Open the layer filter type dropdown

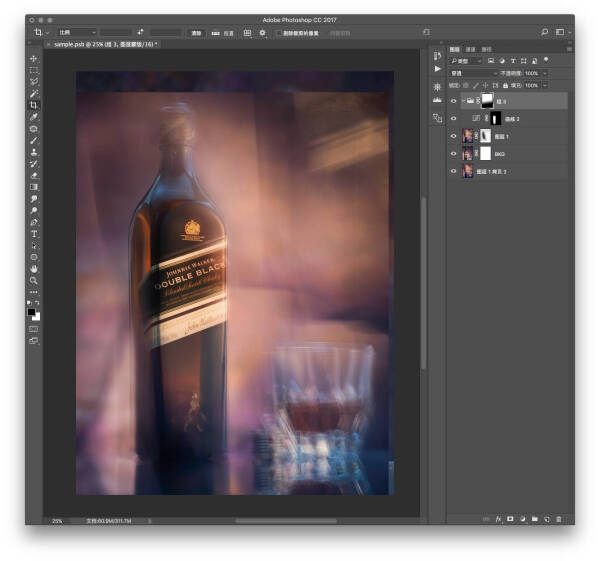(x=466, y=61)
